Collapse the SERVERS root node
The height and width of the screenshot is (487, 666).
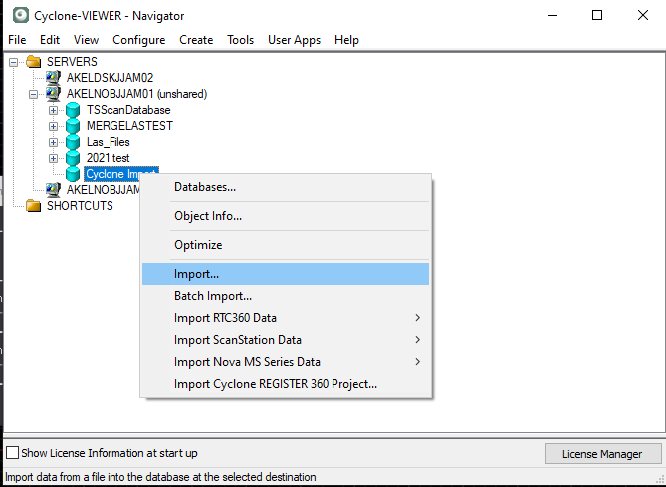coord(14,62)
